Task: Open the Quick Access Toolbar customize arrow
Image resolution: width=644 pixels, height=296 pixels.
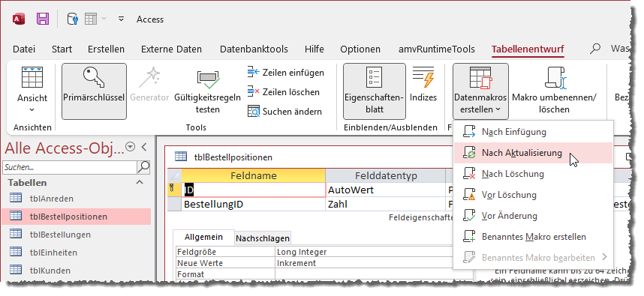Action: (121, 19)
